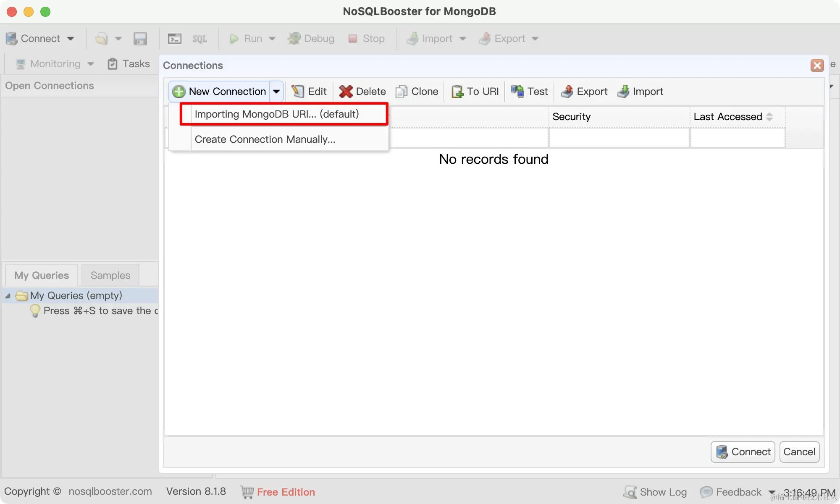Click the To URI icon
Viewport: 840px width, 504px height.
click(x=457, y=91)
